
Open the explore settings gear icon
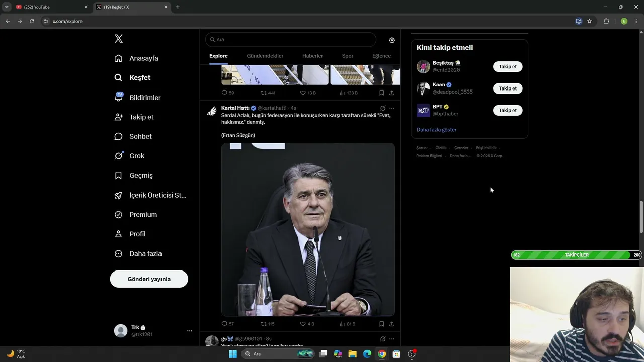pos(392,40)
